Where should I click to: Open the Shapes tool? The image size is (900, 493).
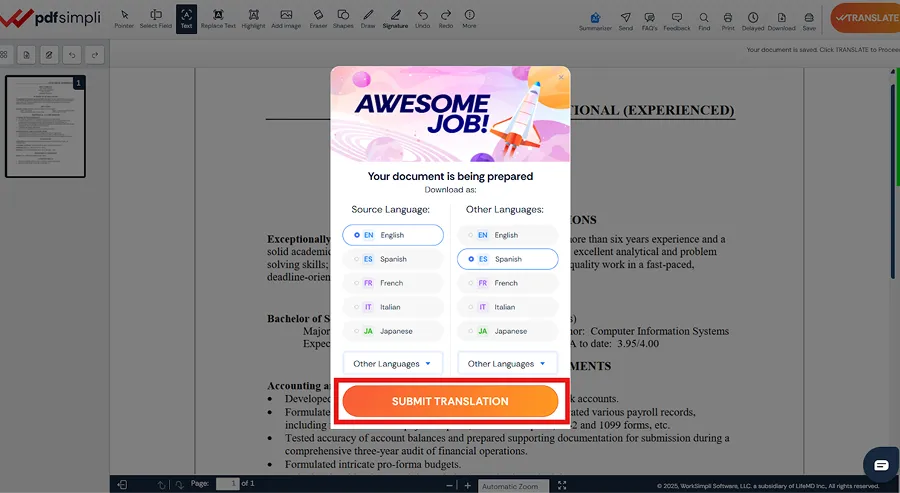(343, 19)
